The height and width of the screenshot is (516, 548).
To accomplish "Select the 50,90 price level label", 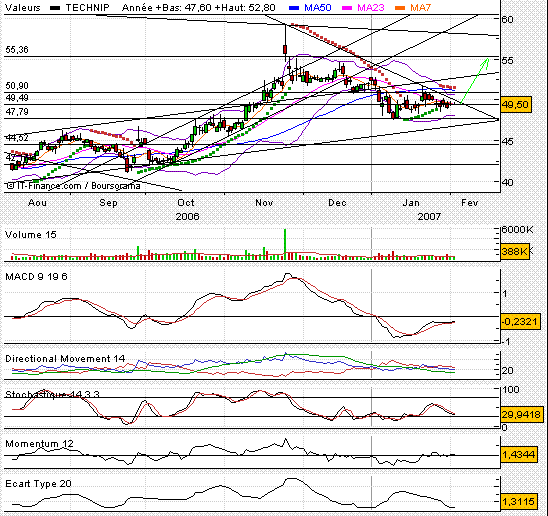I will click(17, 86).
